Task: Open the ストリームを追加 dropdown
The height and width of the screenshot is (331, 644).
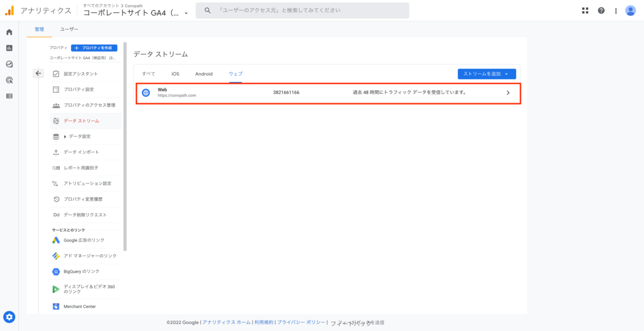Action: pyautogui.click(x=486, y=73)
